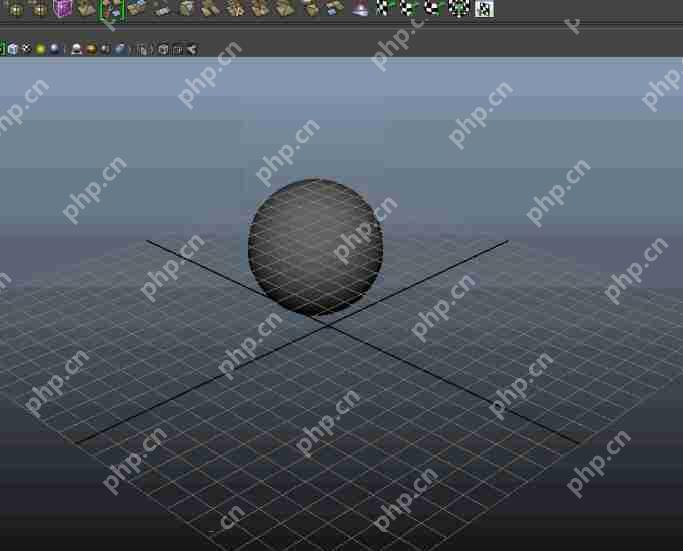
Task: Click the green-highlighted shelf icon
Action: pos(112,10)
